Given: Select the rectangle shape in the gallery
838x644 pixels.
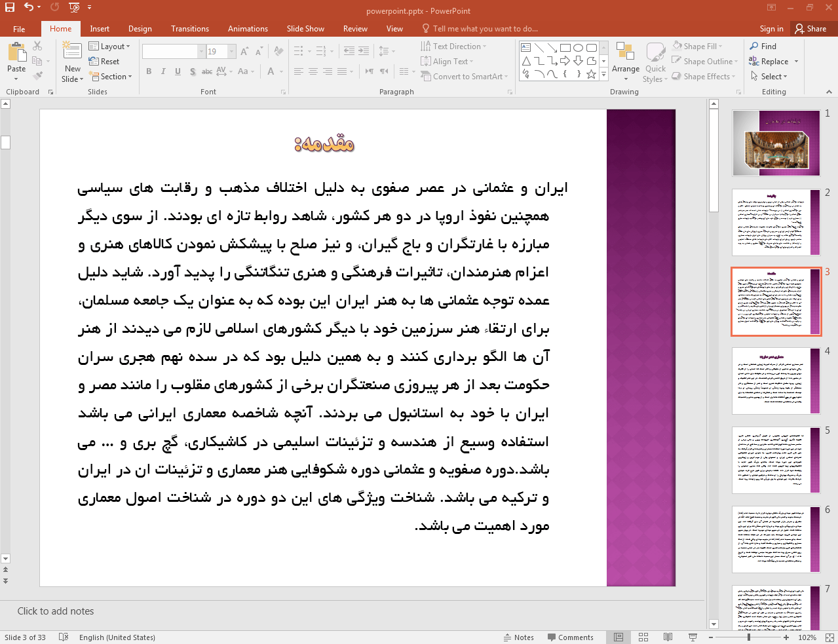Looking at the screenshot, I should [565, 48].
